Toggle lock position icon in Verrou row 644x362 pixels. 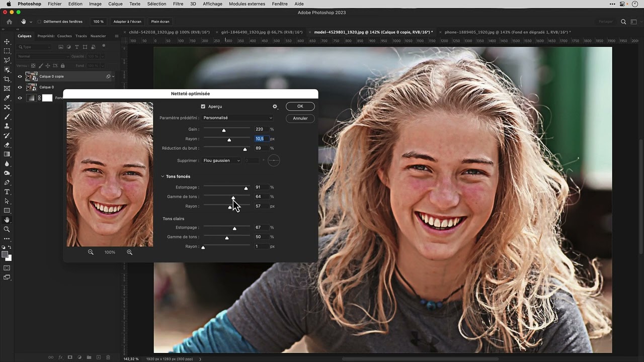(x=48, y=65)
